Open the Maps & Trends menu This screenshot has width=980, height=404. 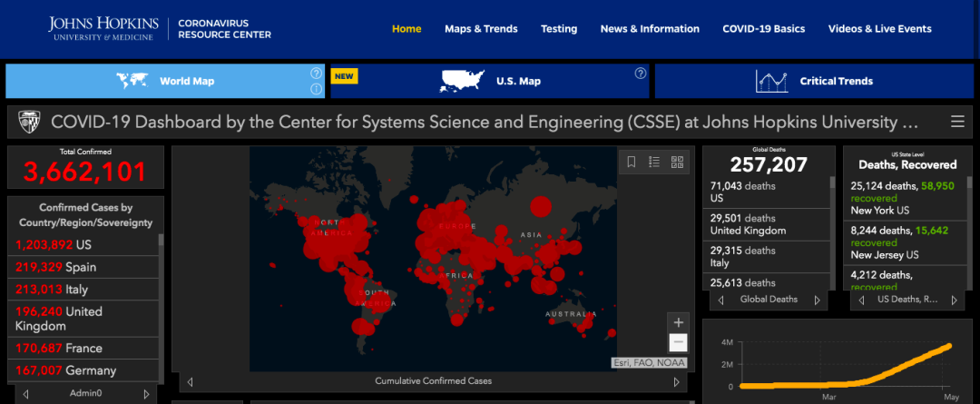tap(481, 29)
